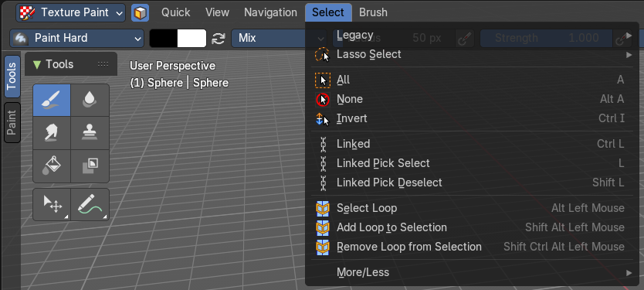Open the View menu
Image resolution: width=644 pixels, height=290 pixels.
click(x=217, y=12)
